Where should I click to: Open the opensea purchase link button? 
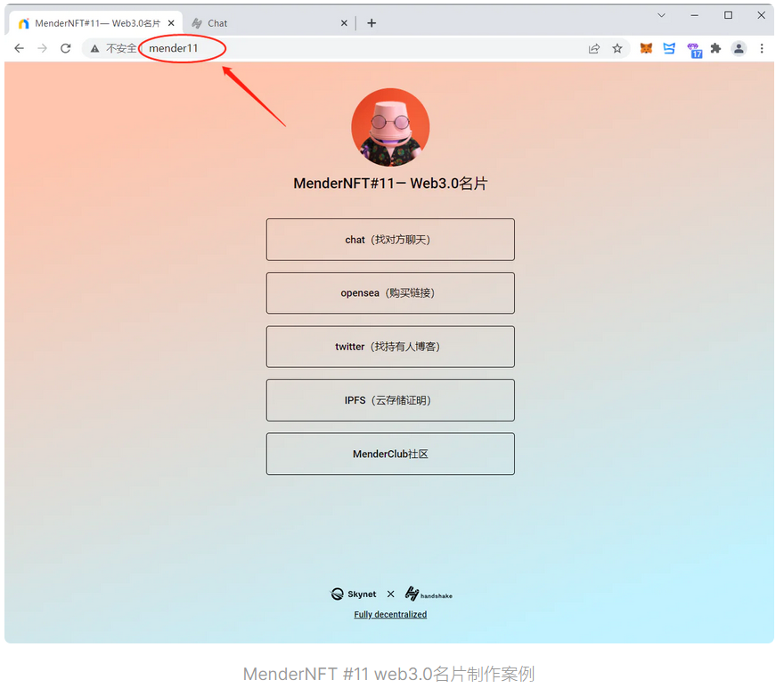tap(390, 293)
